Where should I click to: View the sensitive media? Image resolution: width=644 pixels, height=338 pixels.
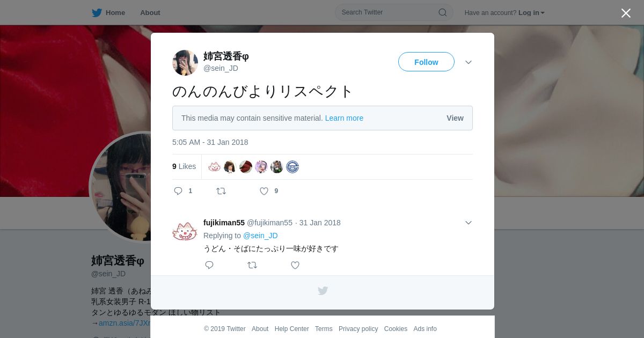coord(455,118)
